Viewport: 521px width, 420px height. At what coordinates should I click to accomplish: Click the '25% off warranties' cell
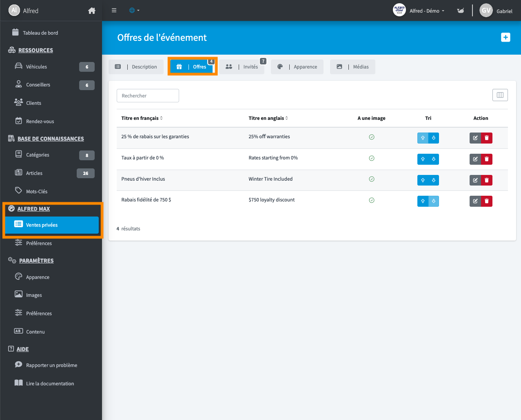point(269,137)
